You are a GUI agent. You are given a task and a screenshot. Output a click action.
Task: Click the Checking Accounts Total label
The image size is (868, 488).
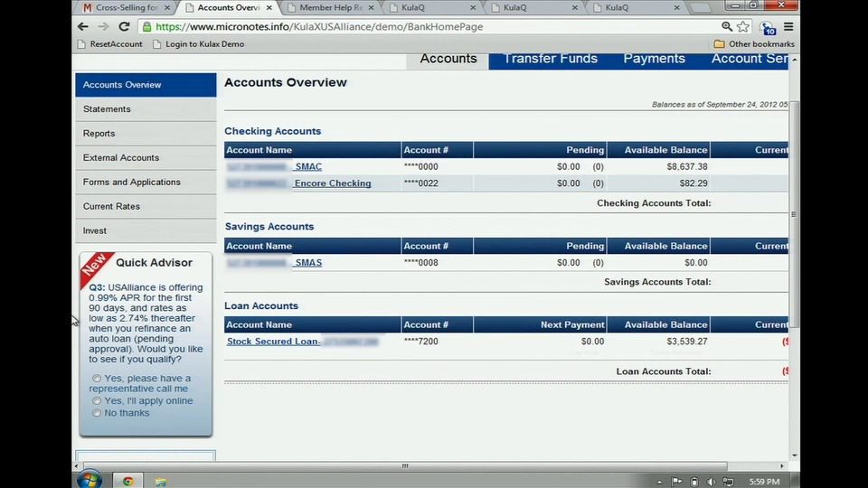pyautogui.click(x=654, y=203)
